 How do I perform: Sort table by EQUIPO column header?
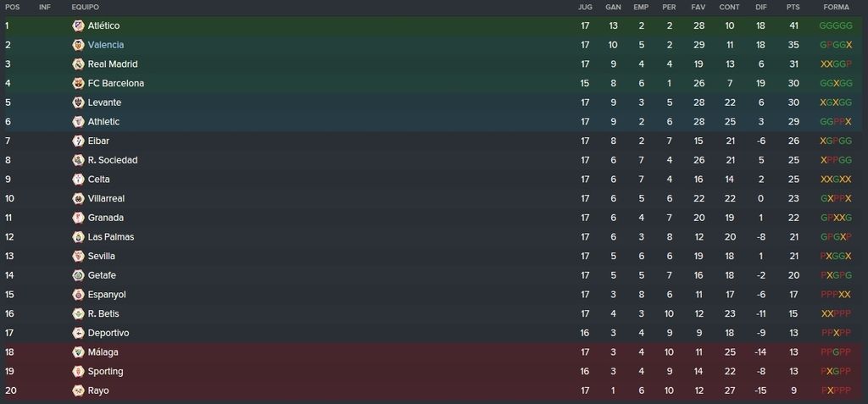tap(86, 7)
